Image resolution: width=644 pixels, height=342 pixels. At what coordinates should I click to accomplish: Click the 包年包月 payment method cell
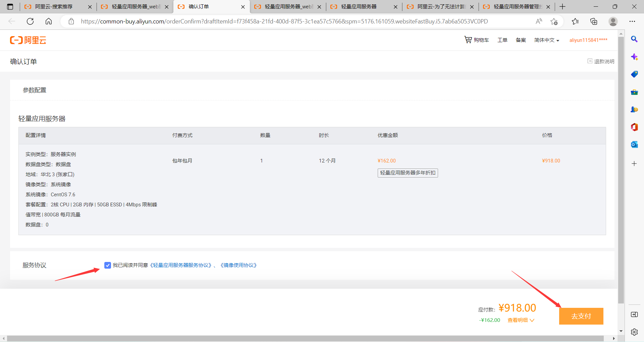pos(182,161)
